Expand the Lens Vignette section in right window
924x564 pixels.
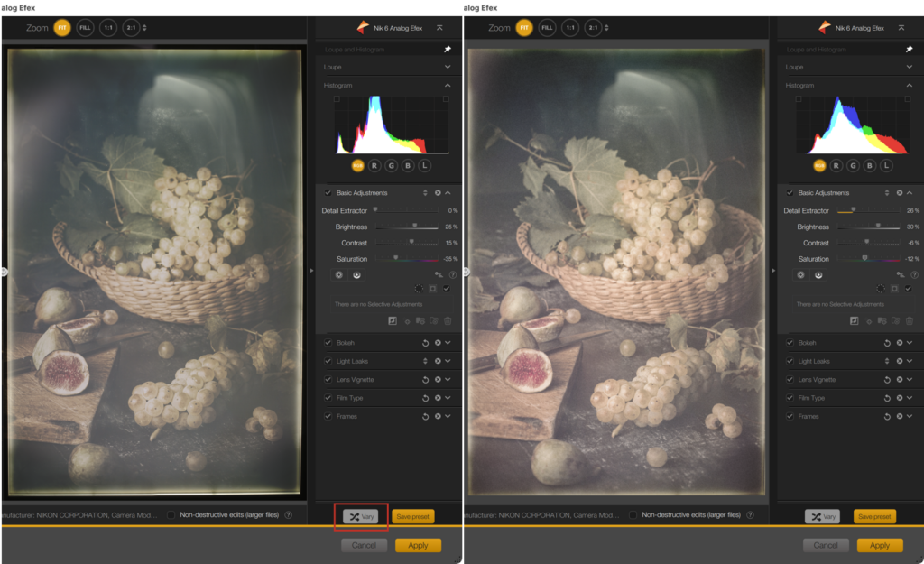click(910, 380)
